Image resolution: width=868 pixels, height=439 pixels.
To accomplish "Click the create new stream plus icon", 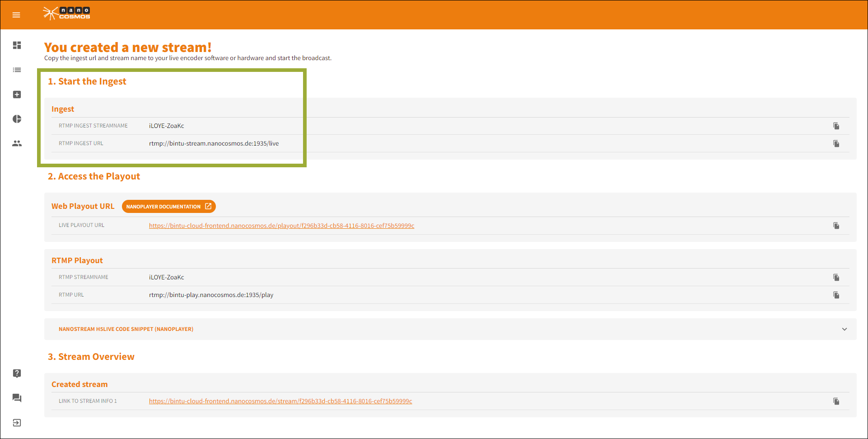I will pyautogui.click(x=17, y=94).
